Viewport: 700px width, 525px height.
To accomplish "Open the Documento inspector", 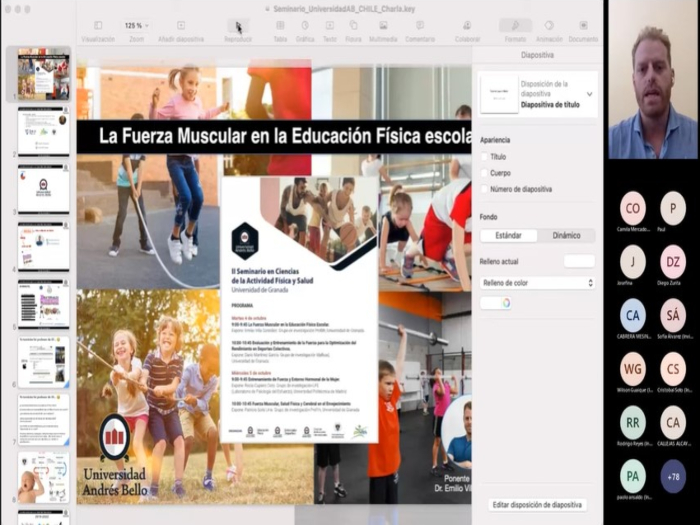I will pos(583,25).
